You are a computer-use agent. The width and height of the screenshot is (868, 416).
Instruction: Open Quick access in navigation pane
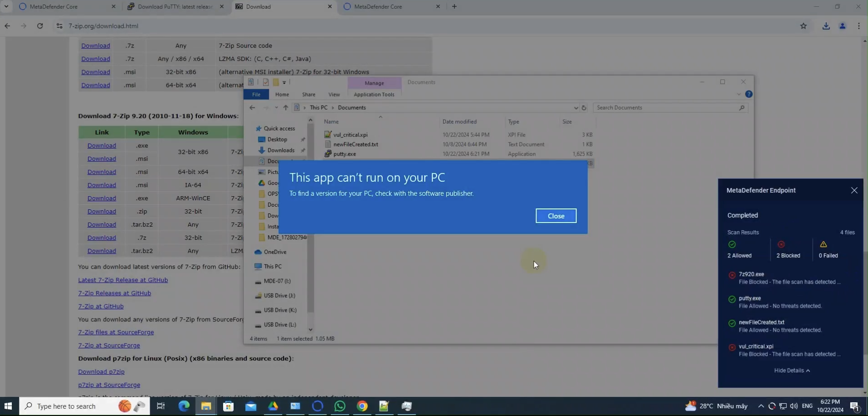coord(279,128)
